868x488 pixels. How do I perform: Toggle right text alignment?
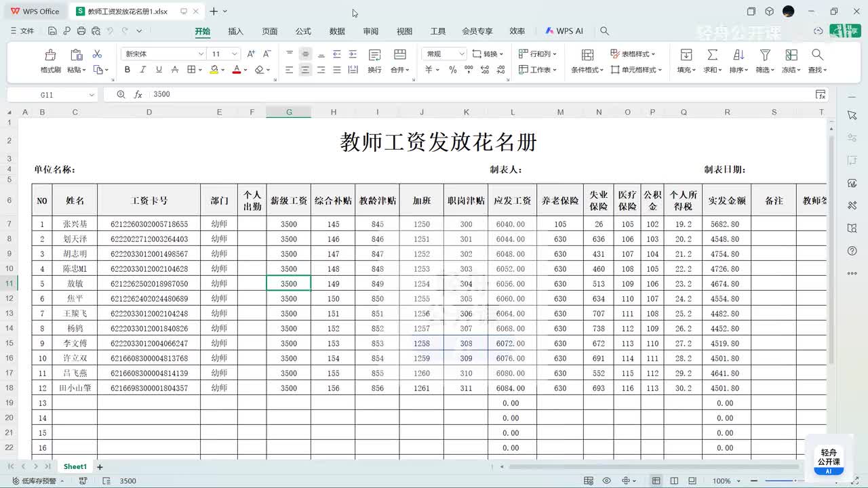pos(321,70)
